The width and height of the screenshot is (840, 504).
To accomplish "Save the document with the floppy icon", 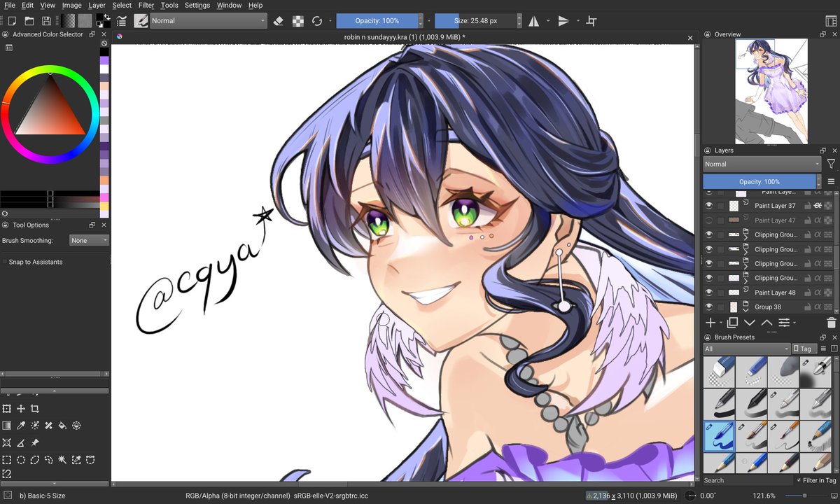I will (46, 21).
